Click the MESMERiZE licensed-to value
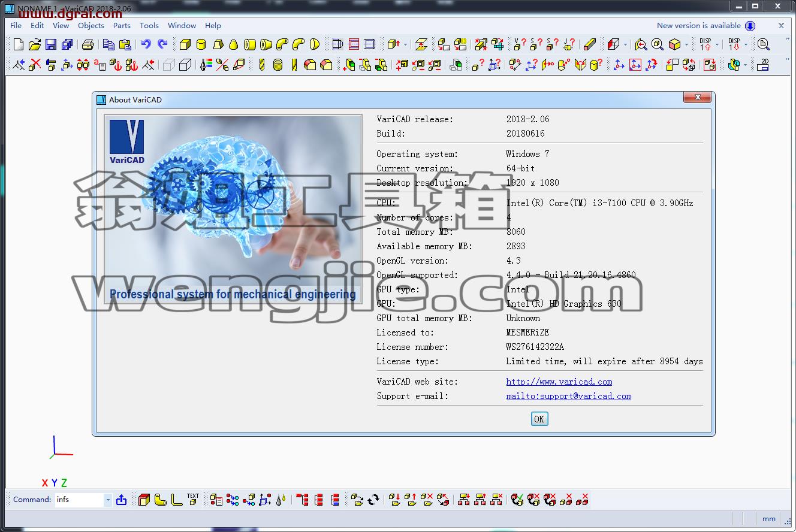This screenshot has width=796, height=532. click(x=527, y=332)
